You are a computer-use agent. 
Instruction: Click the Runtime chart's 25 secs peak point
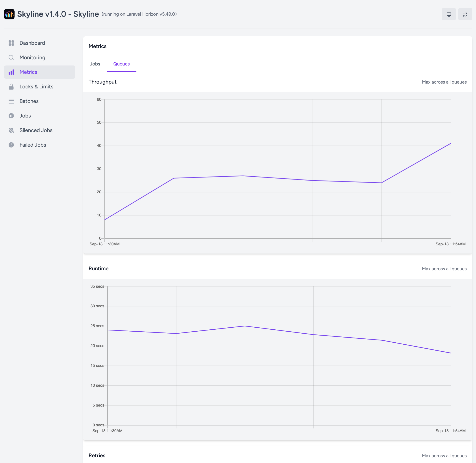click(245, 326)
